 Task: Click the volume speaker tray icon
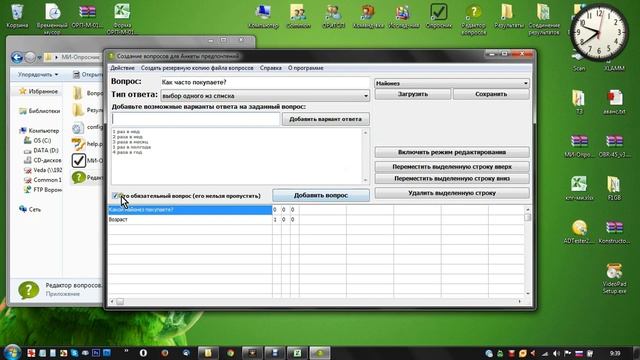point(556,353)
